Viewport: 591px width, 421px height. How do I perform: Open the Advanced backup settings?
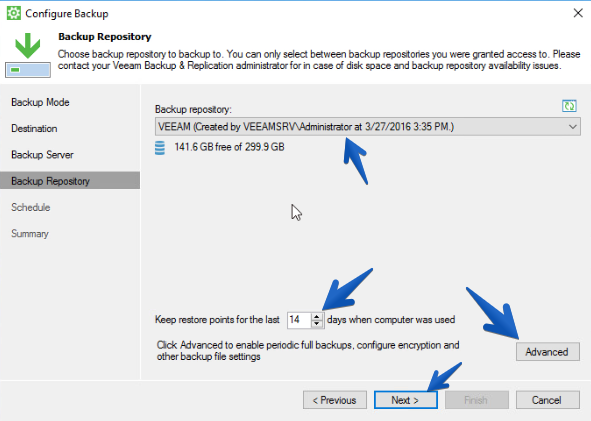(x=547, y=352)
